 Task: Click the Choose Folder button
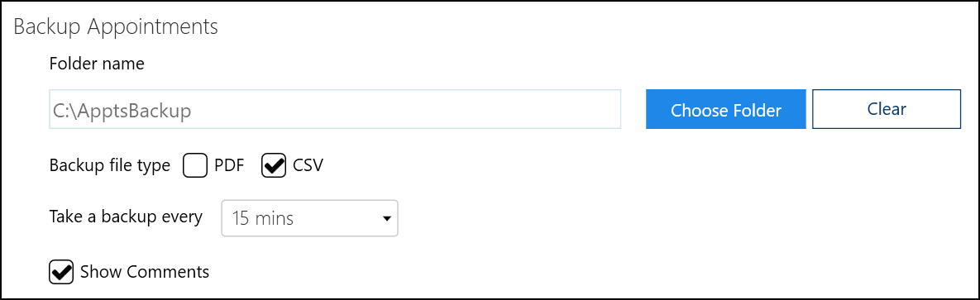coord(725,109)
